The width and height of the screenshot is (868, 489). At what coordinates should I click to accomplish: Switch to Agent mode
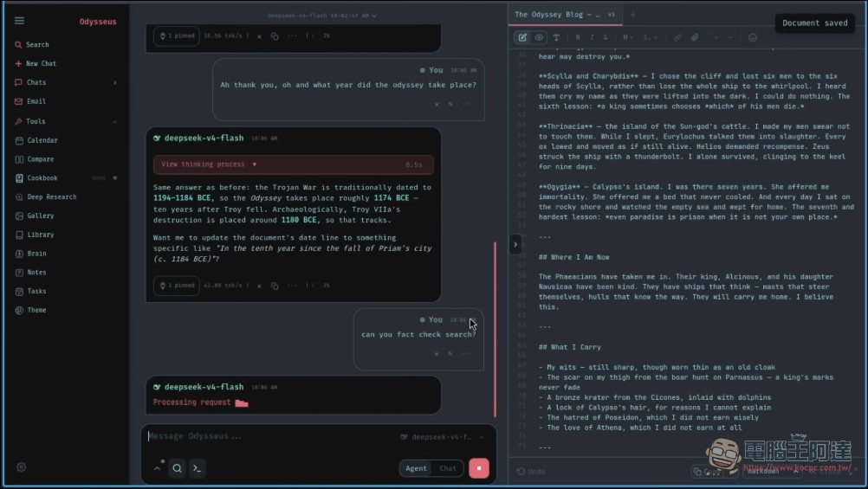pos(416,468)
